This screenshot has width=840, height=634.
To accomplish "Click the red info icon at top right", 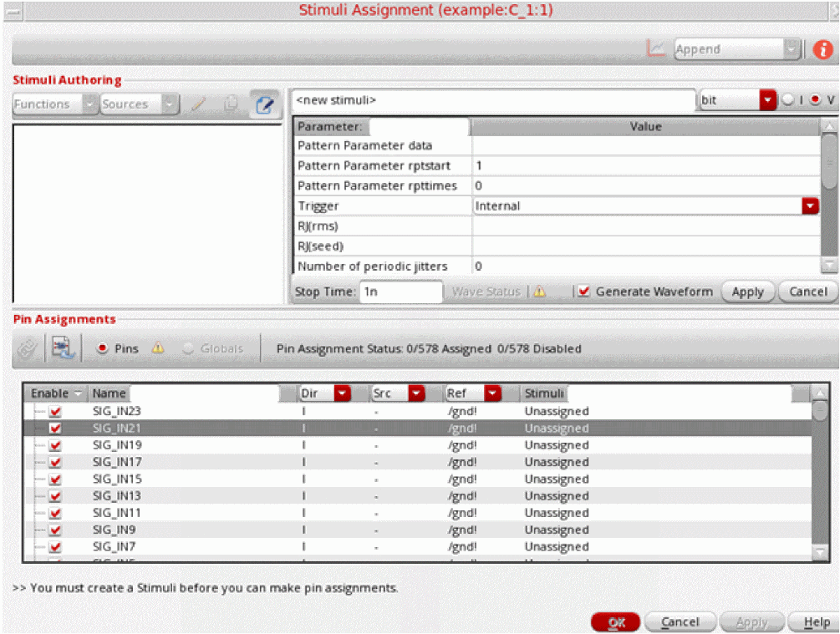I will tap(822, 49).
